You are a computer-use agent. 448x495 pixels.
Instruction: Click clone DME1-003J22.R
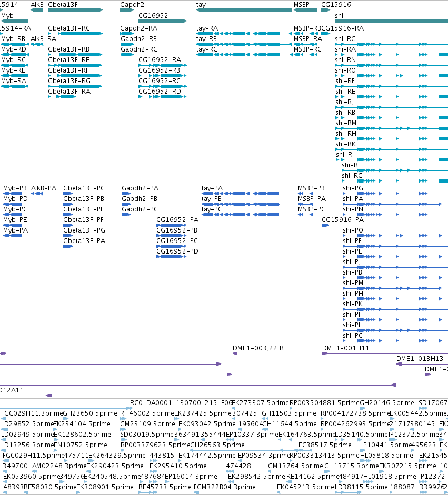coord(235,353)
